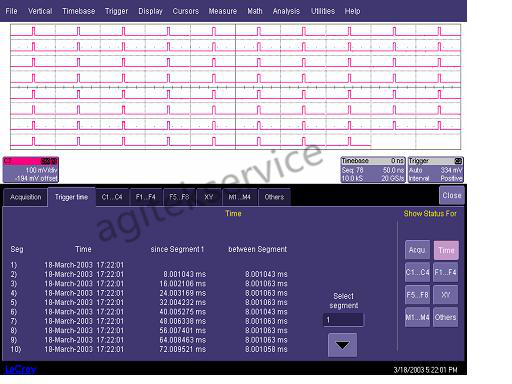Show status for Acqu
The height and width of the screenshot is (384, 512).
[x=417, y=250]
